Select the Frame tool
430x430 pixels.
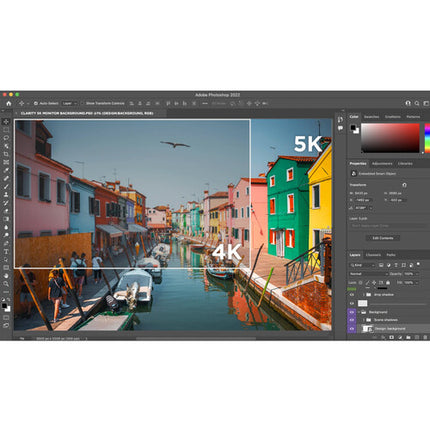6,162
